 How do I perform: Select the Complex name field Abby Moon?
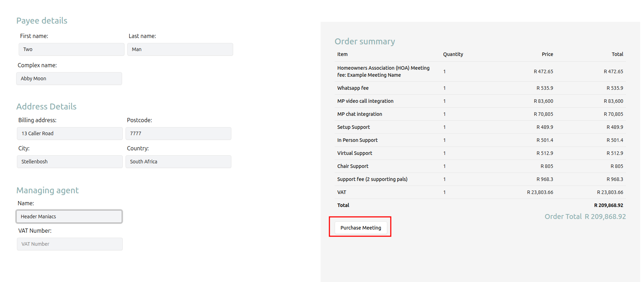point(69,79)
